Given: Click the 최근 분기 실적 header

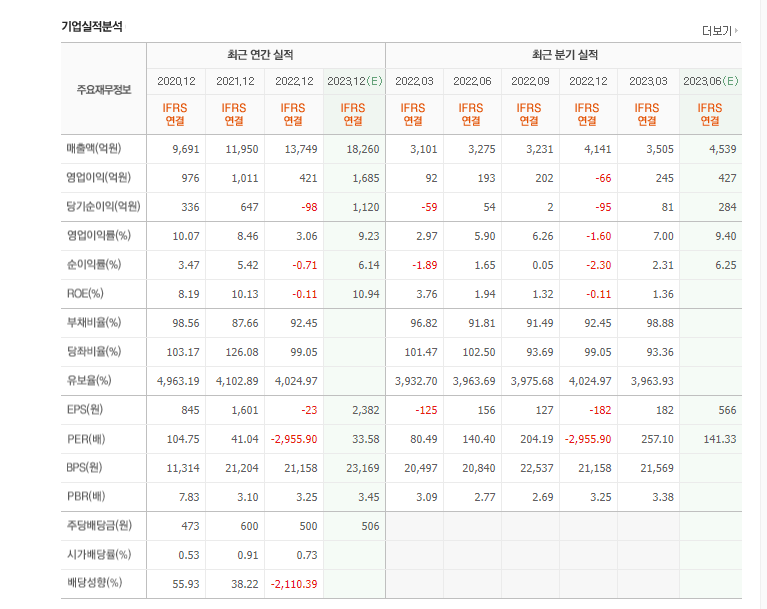Looking at the screenshot, I should tap(565, 55).
